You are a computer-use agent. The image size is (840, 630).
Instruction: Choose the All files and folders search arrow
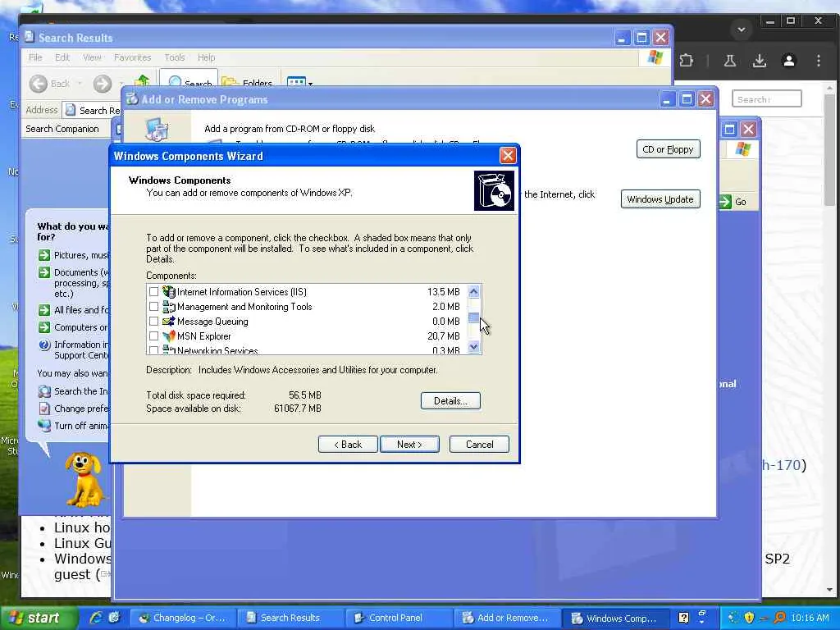(x=44, y=310)
